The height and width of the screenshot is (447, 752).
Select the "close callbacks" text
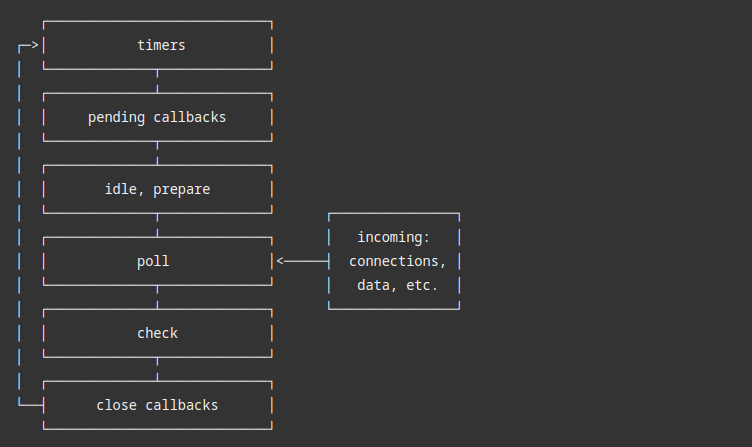pyautogui.click(x=157, y=405)
